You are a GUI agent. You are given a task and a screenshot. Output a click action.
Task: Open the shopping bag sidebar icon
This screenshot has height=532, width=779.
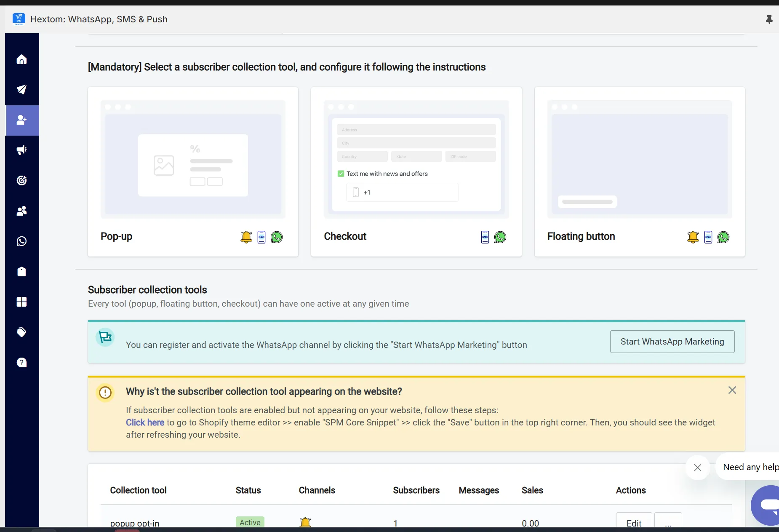point(21,271)
